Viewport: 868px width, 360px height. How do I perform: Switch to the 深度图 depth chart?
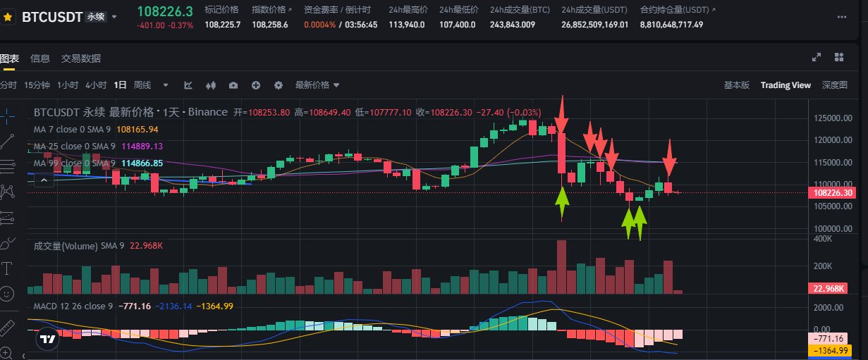coord(834,85)
